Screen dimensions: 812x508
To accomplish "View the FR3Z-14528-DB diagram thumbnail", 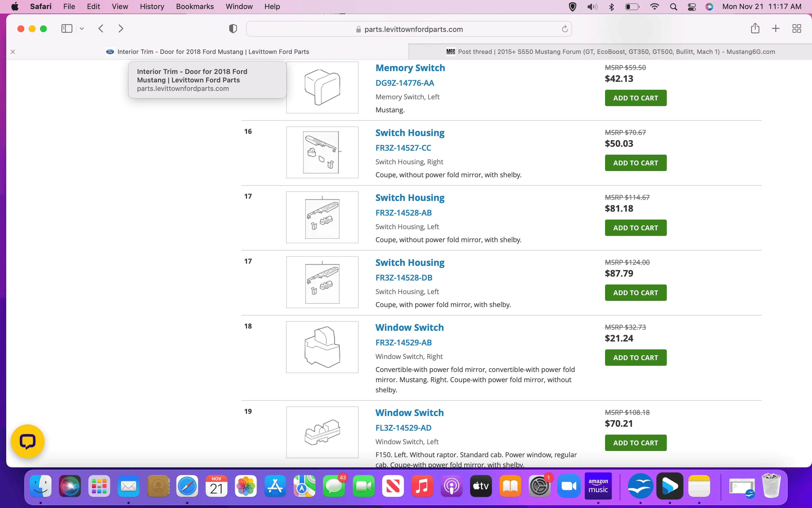I will tap(322, 282).
